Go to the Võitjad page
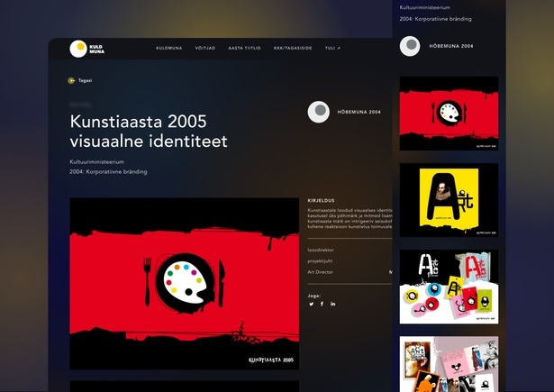 click(x=205, y=49)
